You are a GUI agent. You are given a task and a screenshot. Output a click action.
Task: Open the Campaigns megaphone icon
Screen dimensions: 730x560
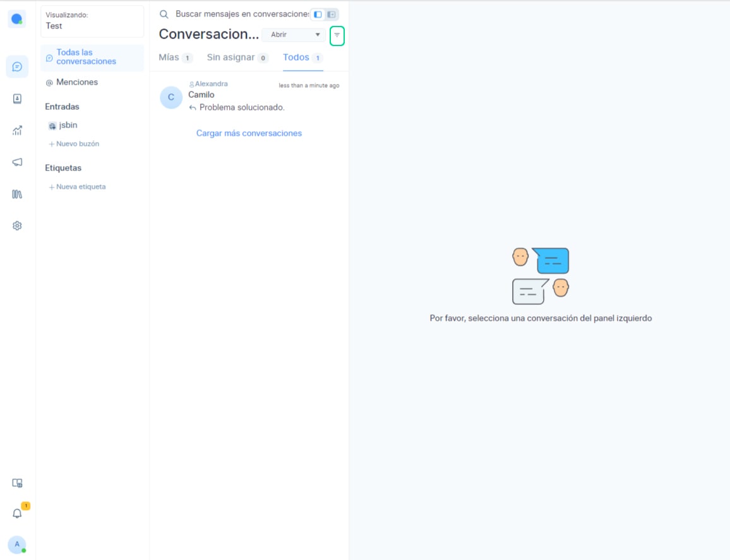[x=17, y=162]
